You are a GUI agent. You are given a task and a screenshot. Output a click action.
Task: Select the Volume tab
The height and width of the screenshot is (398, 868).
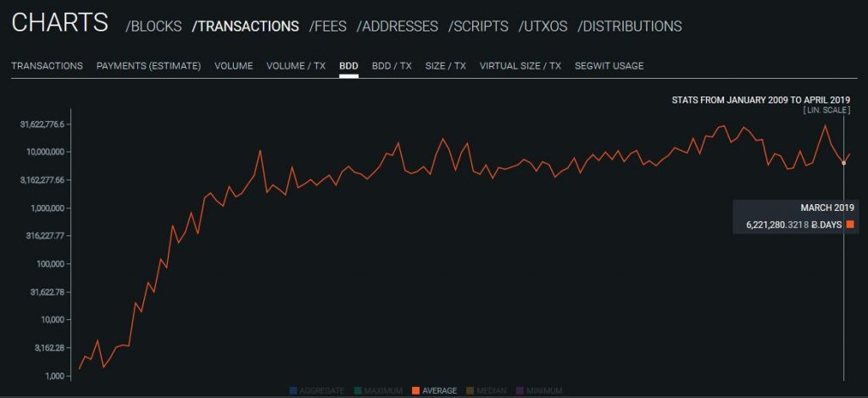point(233,66)
